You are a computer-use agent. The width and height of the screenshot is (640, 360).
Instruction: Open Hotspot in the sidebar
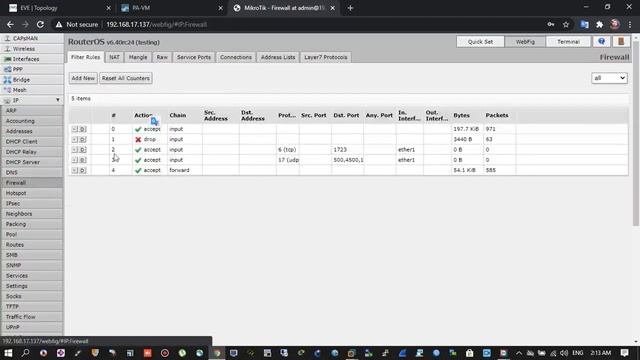32,193
